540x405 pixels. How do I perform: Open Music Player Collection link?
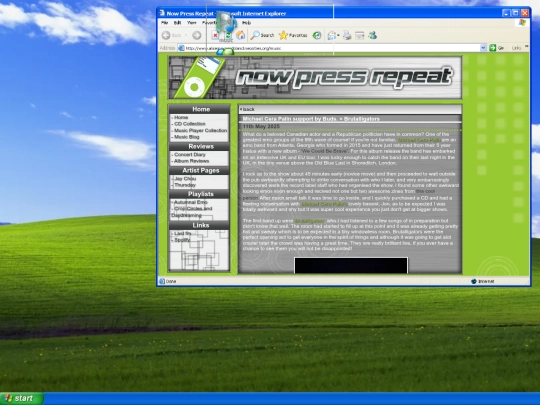[200, 131]
